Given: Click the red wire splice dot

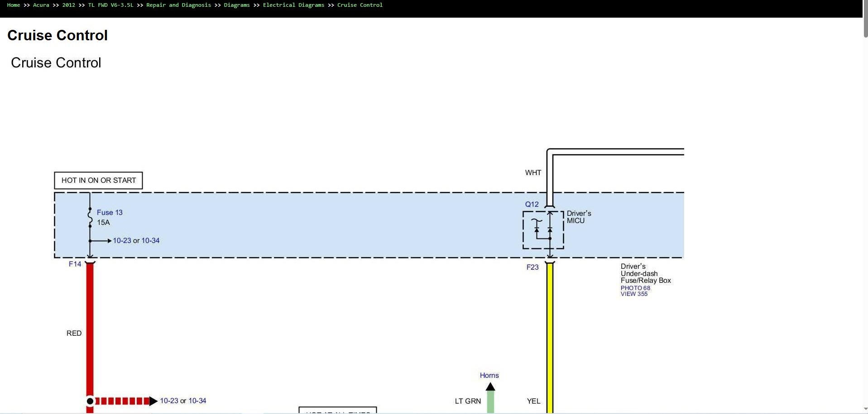Looking at the screenshot, I should (90, 401).
